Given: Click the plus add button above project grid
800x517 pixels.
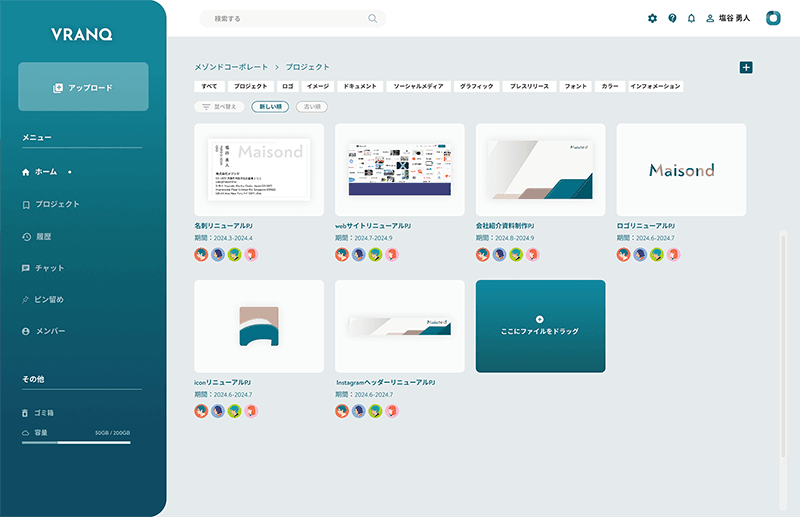Looking at the screenshot, I should pos(745,67).
